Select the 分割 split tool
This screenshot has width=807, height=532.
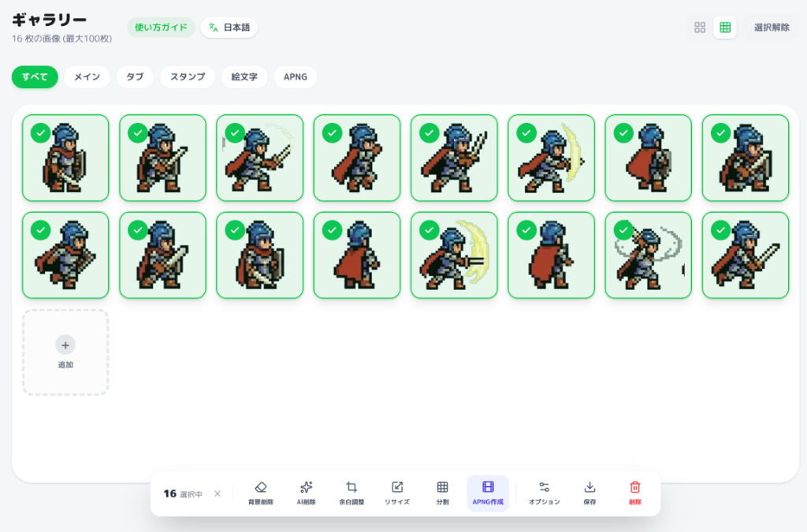(x=442, y=493)
